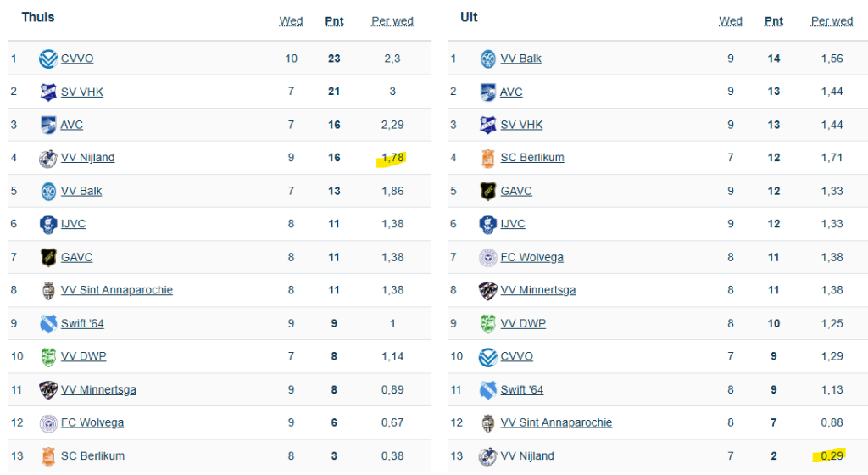Image resolution: width=868 pixels, height=475 pixels.
Task: Click VV Nijland logo in the Thuis table
Action: 48,159
